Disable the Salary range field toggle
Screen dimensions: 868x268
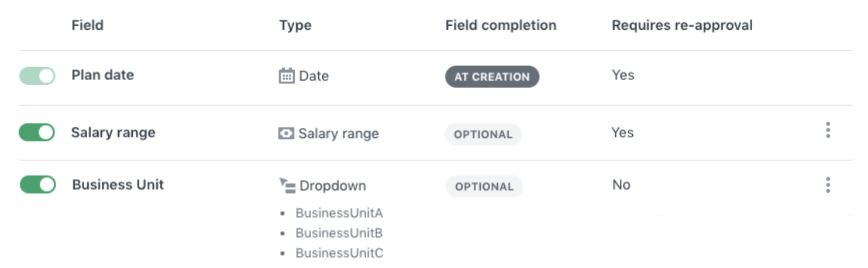point(37,133)
